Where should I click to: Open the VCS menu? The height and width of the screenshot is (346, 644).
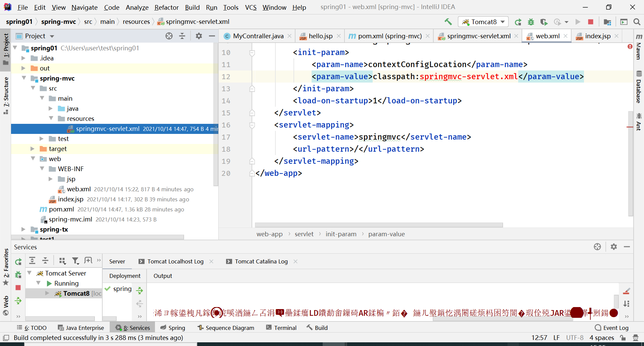click(251, 7)
